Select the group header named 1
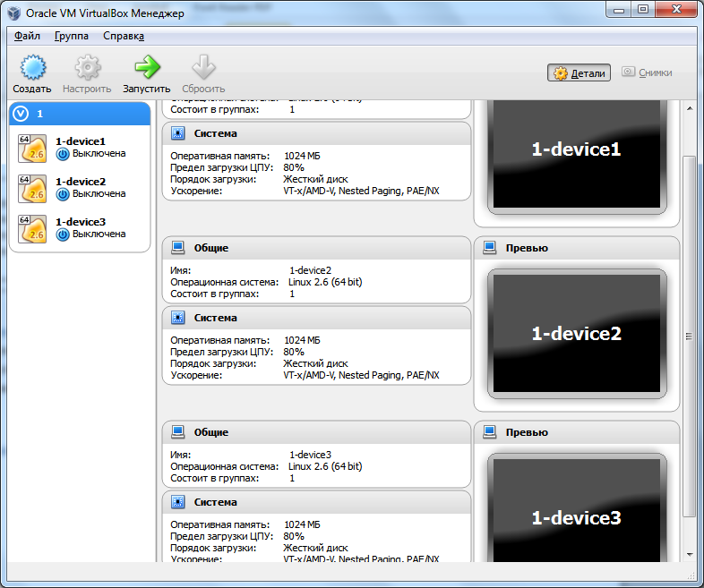704x588 pixels. click(x=80, y=114)
